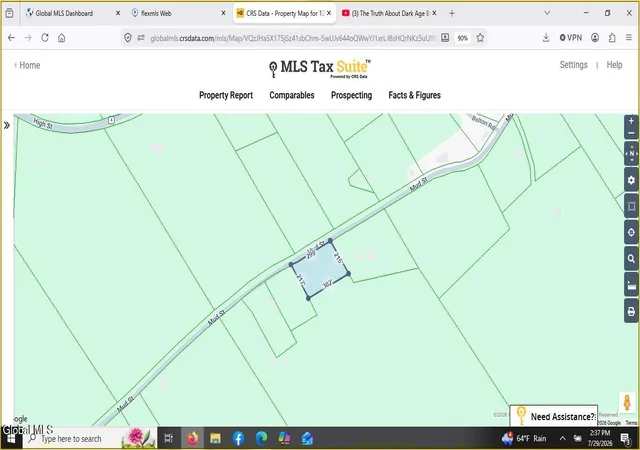Open the Property Report tab
The height and width of the screenshot is (450, 640).
(226, 95)
